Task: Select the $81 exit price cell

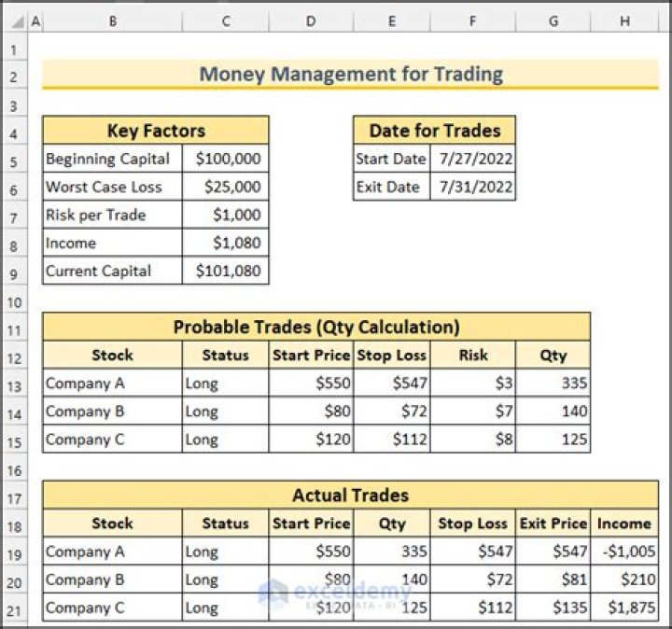Action: pyautogui.click(x=553, y=580)
